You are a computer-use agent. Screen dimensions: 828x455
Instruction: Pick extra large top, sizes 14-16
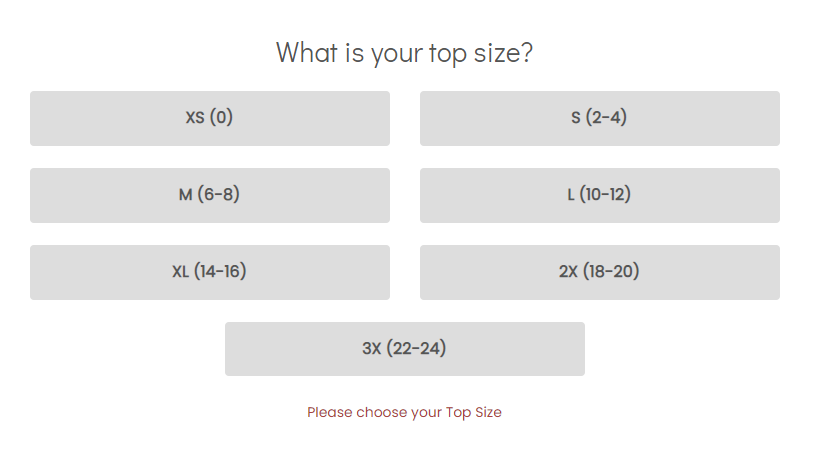(x=209, y=272)
